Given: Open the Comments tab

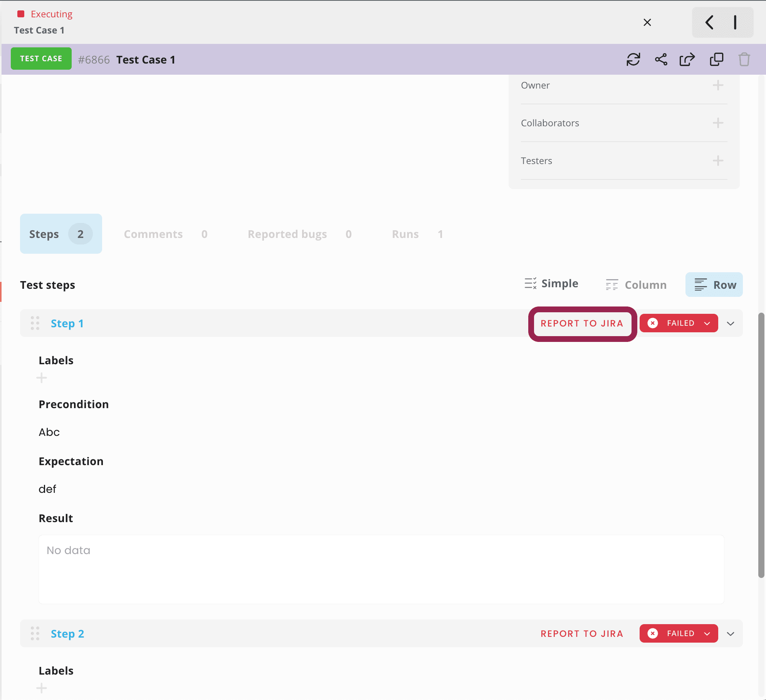Looking at the screenshot, I should [x=166, y=234].
